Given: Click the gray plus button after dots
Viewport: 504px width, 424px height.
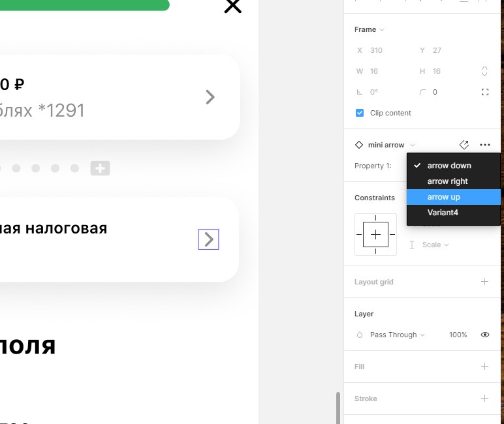Looking at the screenshot, I should click(100, 168).
